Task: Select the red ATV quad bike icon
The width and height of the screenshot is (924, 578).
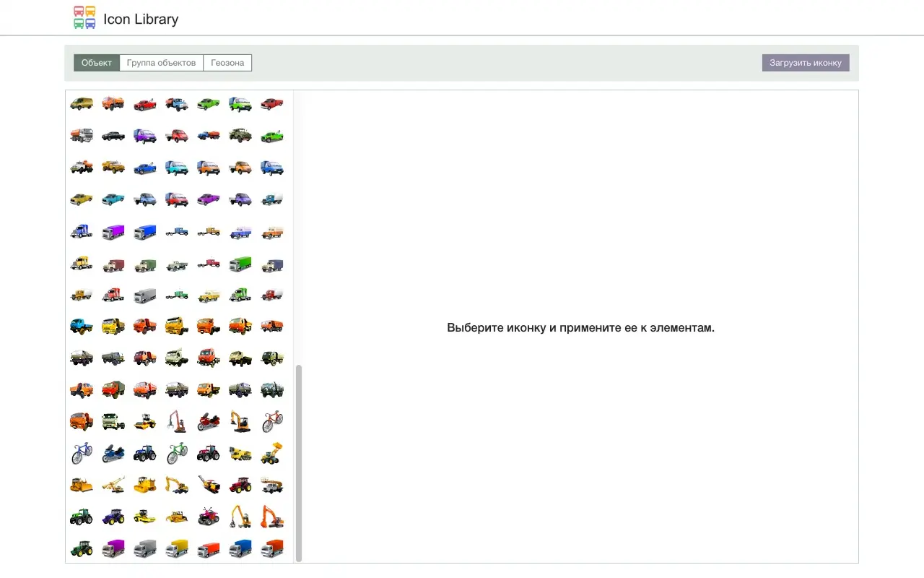Action: pyautogui.click(x=209, y=517)
